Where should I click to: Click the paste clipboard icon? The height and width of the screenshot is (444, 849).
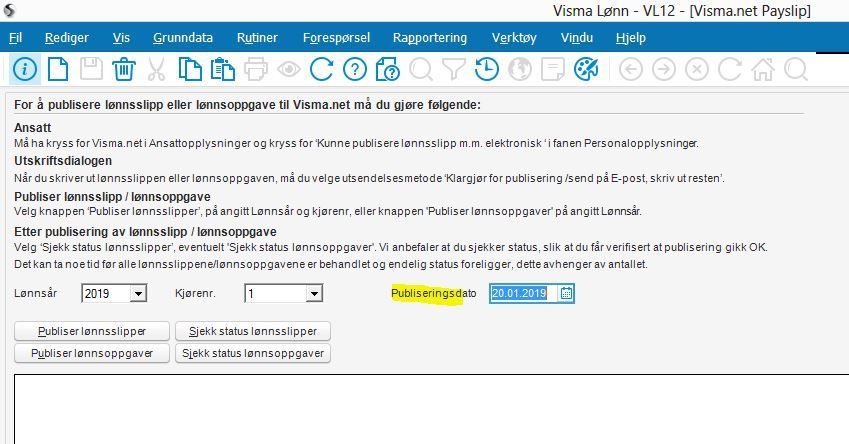(223, 69)
